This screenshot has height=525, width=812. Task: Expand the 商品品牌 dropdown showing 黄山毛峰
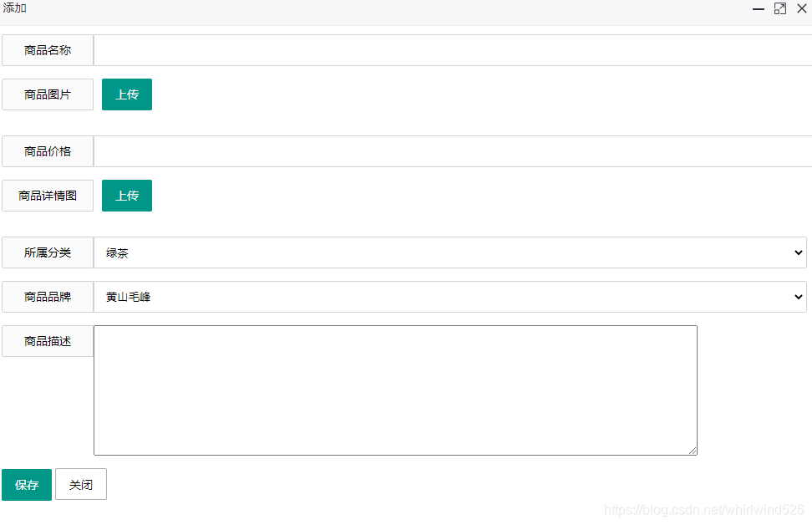[449, 297]
